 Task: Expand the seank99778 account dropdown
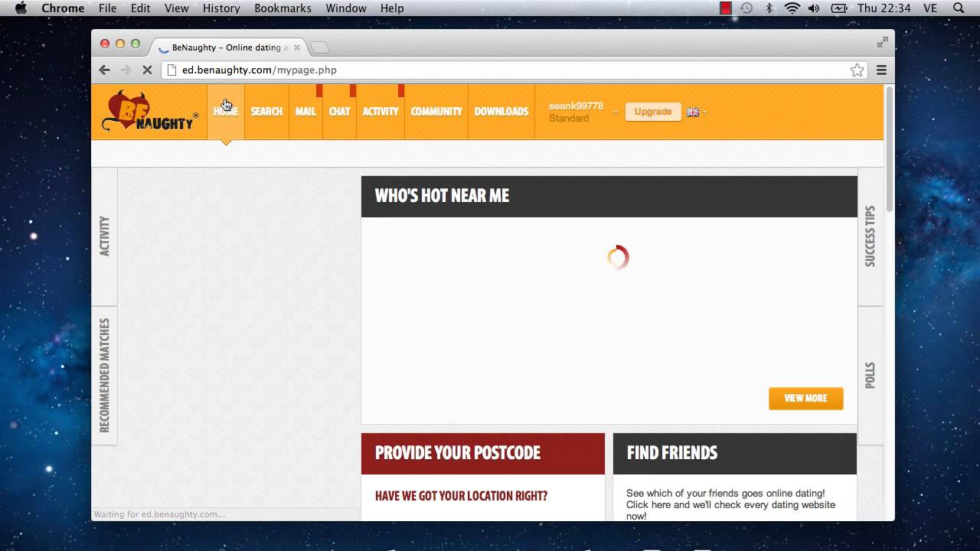pyautogui.click(x=616, y=112)
